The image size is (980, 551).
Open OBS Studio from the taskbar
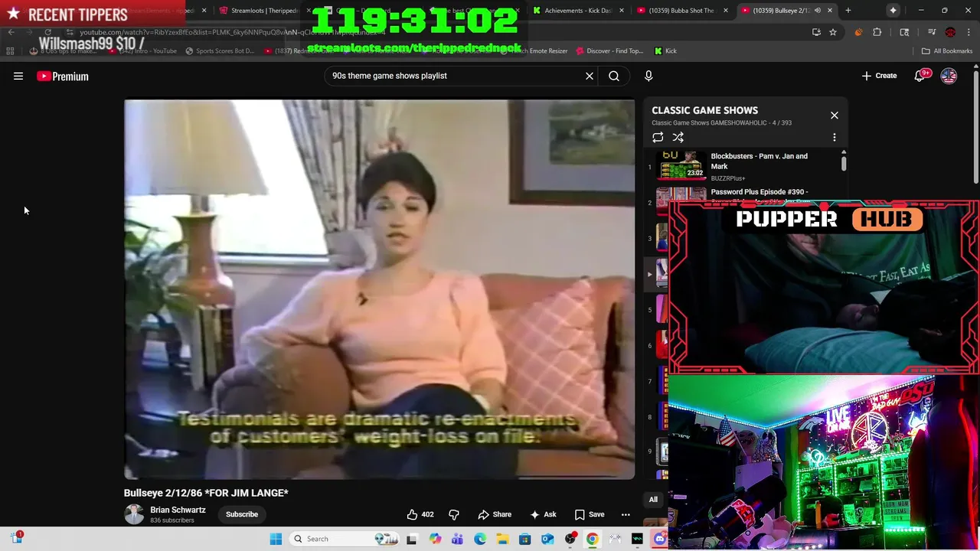pos(570,539)
